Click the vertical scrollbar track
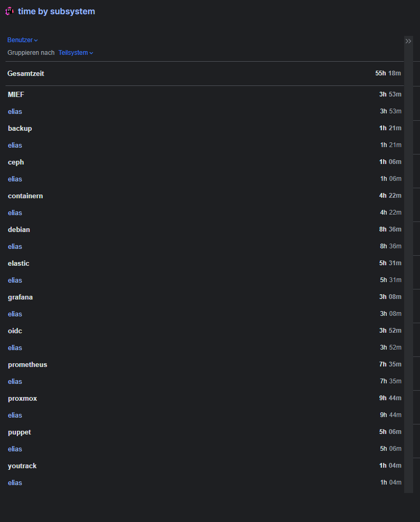Screen dimensions: 420x522 click(408, 264)
